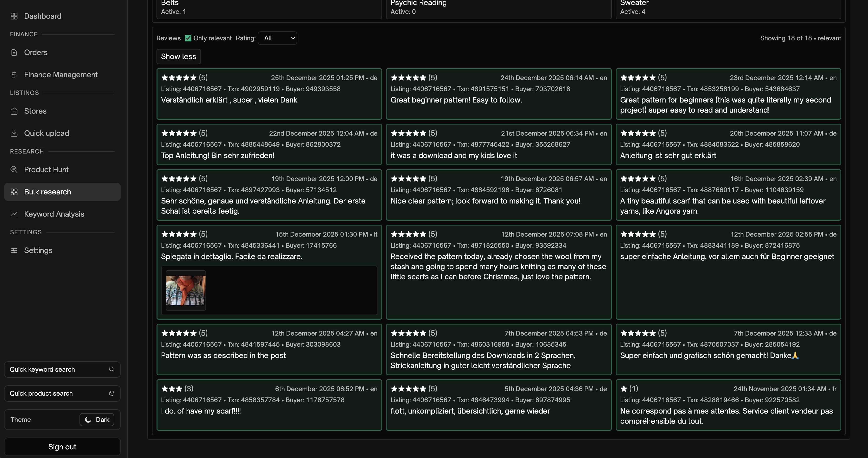Click the Orders document icon
This screenshot has height=458, width=868.
14,53
